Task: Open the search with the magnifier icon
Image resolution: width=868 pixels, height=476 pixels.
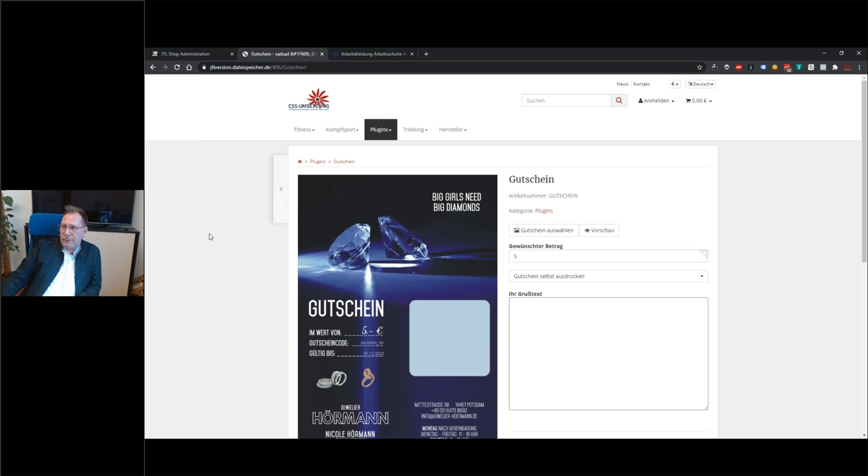Action: coord(619,100)
